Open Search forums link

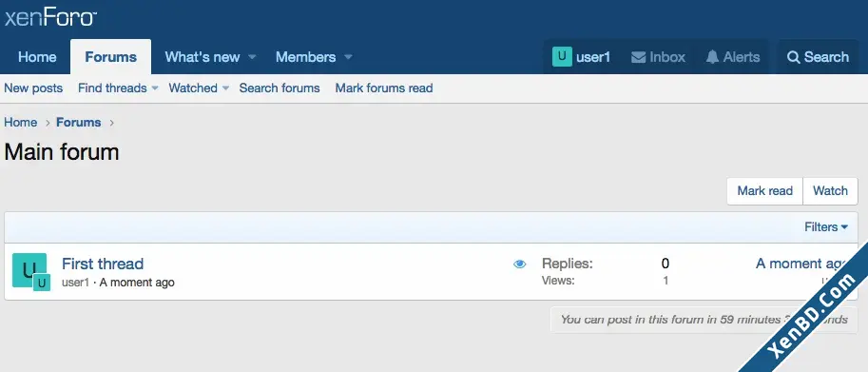click(x=280, y=88)
